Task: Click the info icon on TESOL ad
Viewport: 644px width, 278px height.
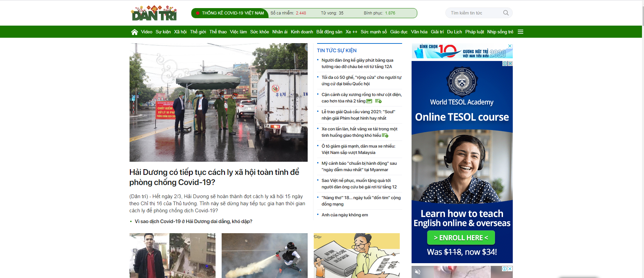Action: [x=505, y=64]
